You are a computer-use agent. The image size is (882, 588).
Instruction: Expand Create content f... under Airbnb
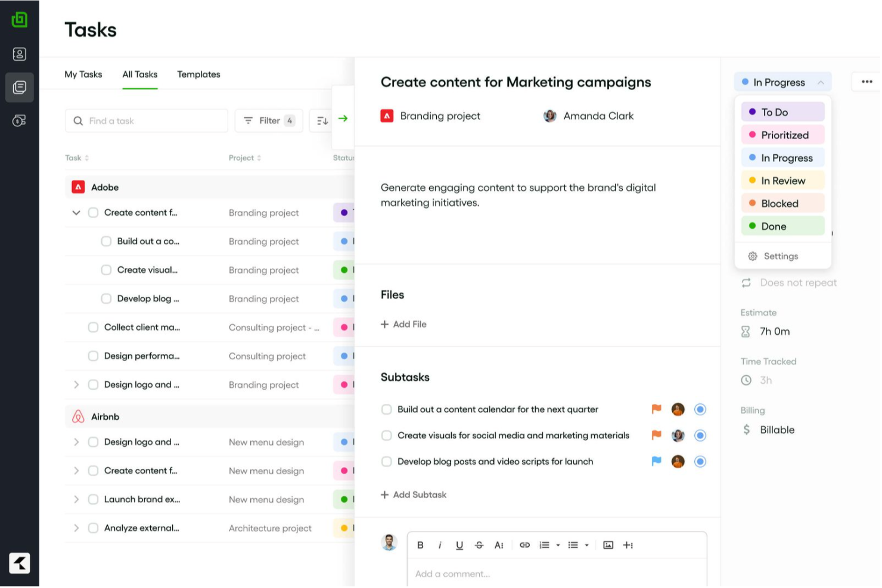pos(76,471)
